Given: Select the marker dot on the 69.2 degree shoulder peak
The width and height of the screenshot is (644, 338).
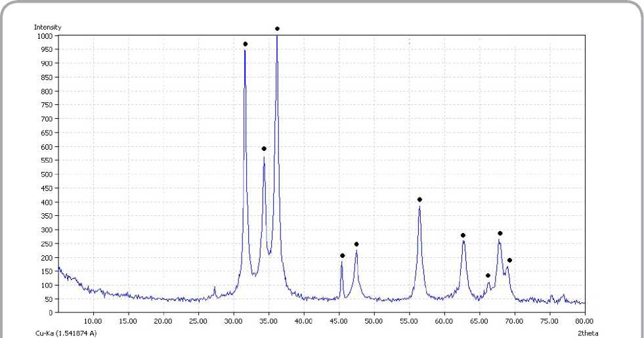Looking at the screenshot, I should click(509, 261).
